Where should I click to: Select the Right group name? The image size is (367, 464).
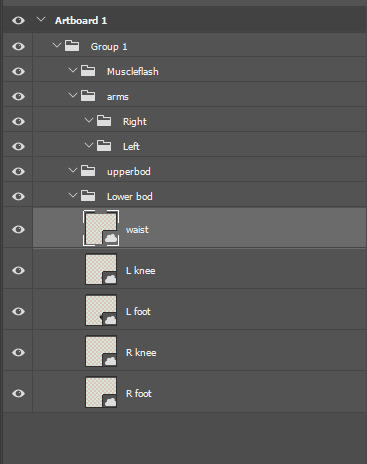(x=135, y=122)
